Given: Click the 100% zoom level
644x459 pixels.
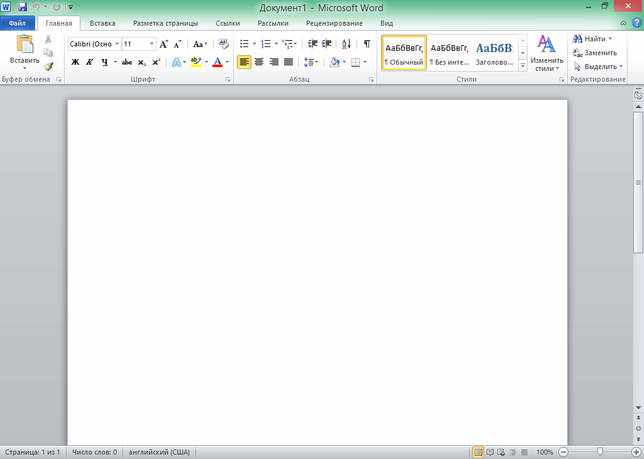Looking at the screenshot, I should coord(545,452).
